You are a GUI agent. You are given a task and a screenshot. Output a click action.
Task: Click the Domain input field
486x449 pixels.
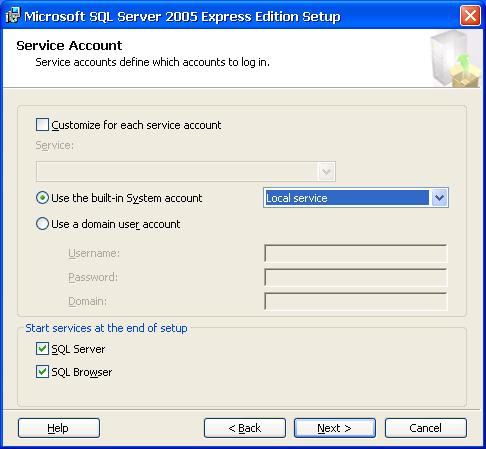pos(356,301)
